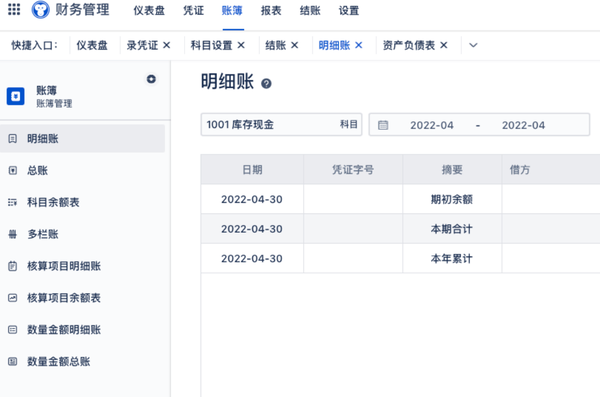Viewport: 600px width, 397px height.
Task: Switch to the 结账 quick tab
Action: pos(276,45)
